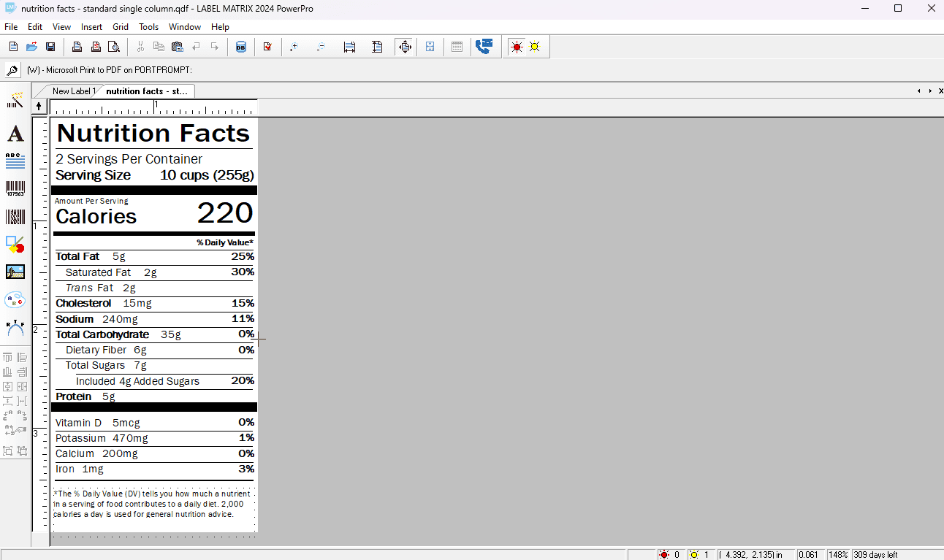944x560 pixels.
Task: Switch to the New Label 1 tab
Action: [x=73, y=91]
